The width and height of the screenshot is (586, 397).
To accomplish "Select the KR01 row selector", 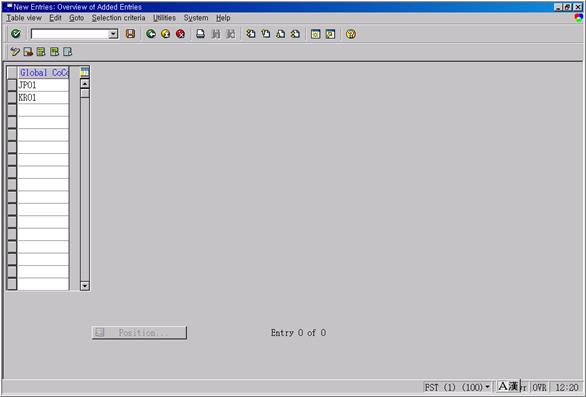I will [x=12, y=98].
